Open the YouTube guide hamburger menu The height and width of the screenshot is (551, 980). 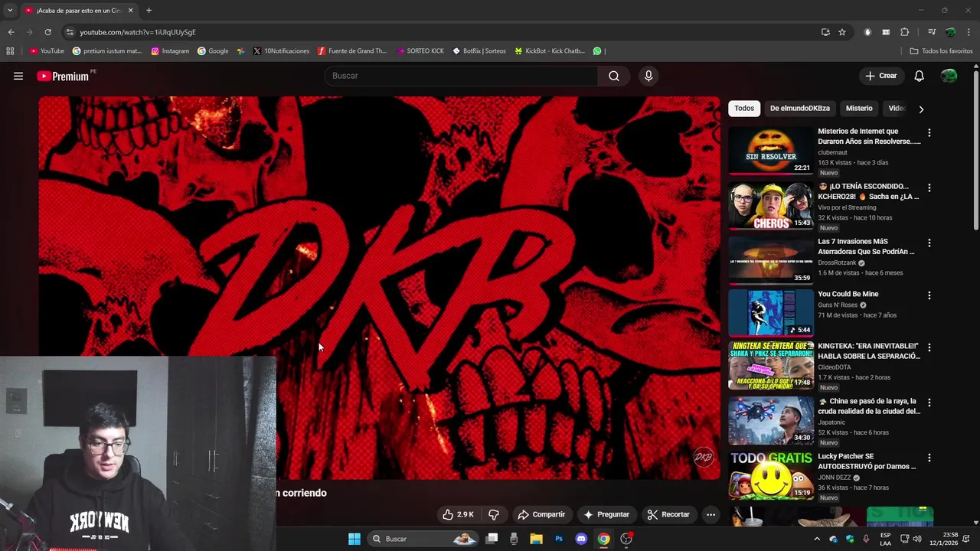point(18,76)
